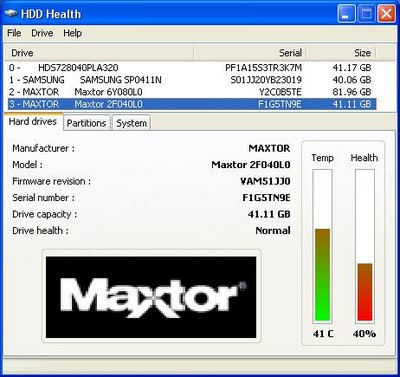The width and height of the screenshot is (400, 377).
Task: Select the Maxtor 6Y080L0 drive row
Action: coord(192,92)
